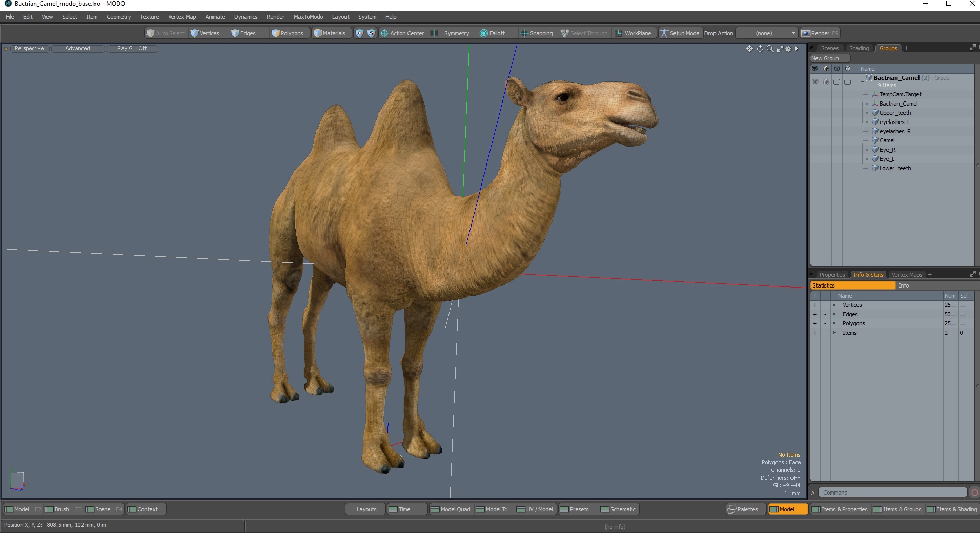The width and height of the screenshot is (980, 533).
Task: Open the MaxToModo menu
Action: coord(308,17)
